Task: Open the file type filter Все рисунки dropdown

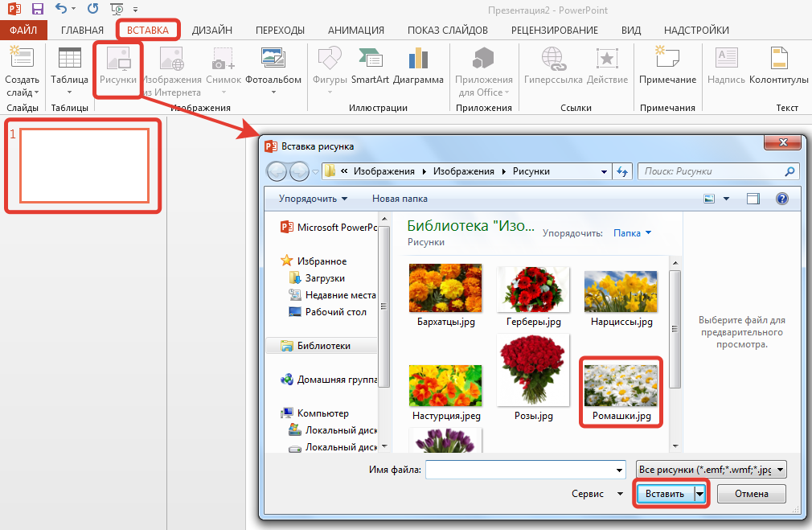Action: click(711, 470)
